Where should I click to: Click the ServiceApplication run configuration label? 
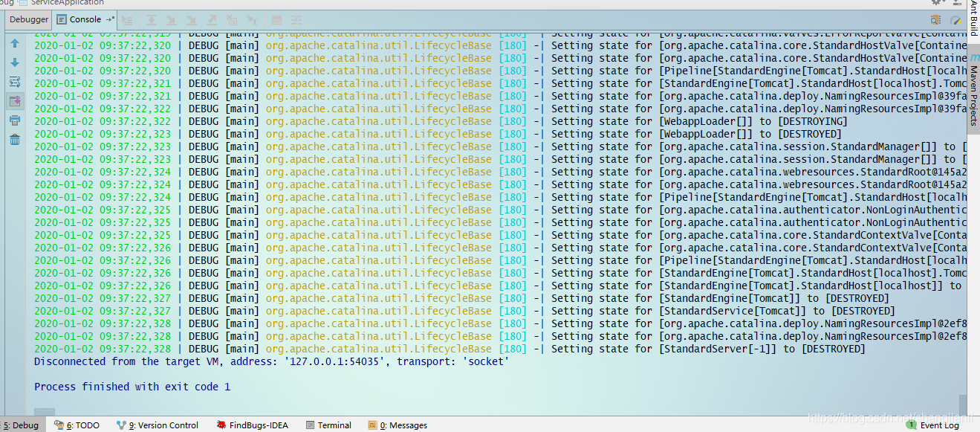click(67, 3)
